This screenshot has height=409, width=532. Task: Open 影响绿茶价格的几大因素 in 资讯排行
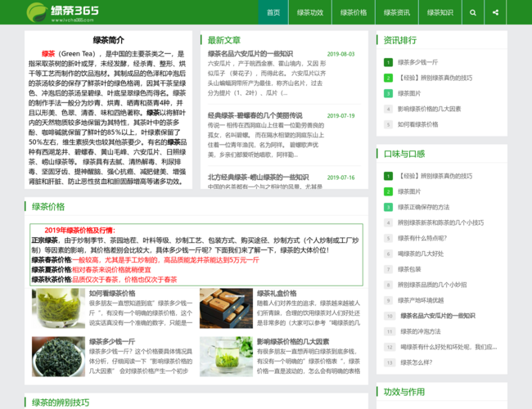pos(429,109)
